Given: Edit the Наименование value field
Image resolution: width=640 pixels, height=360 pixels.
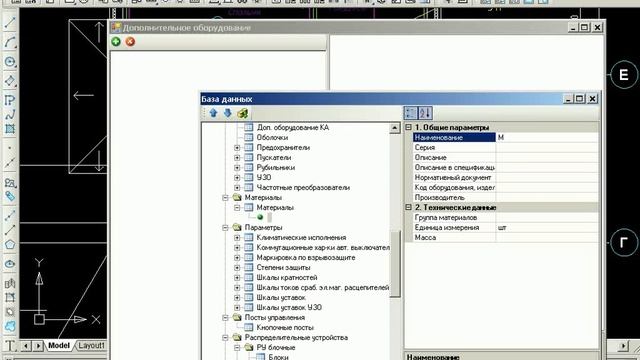Looking at the screenshot, I should [x=547, y=138].
